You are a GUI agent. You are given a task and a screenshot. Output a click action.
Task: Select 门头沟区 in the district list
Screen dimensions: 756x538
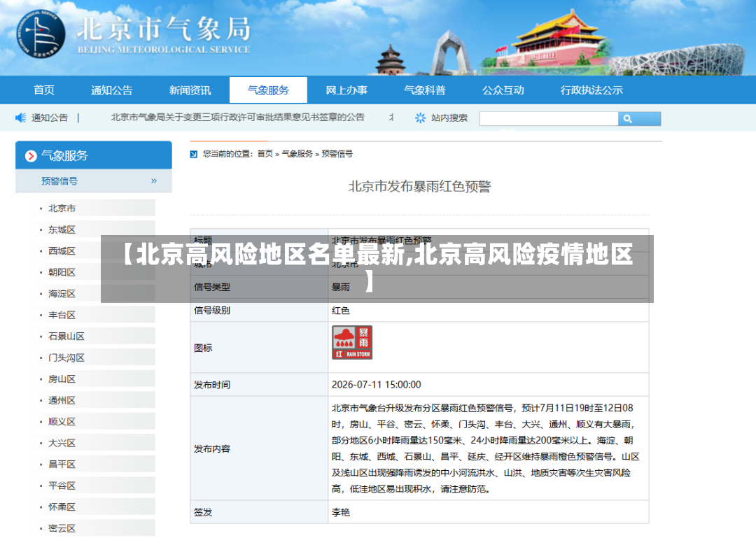pos(66,358)
